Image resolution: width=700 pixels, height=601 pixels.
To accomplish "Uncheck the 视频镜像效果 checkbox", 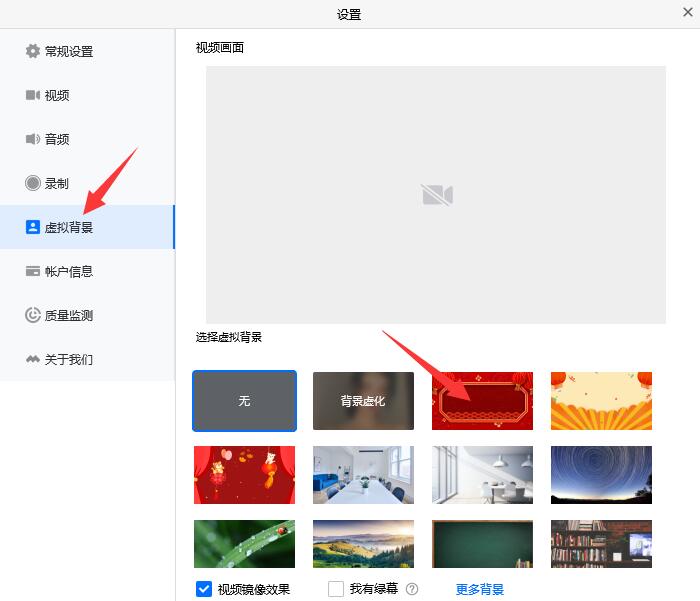I will [204, 589].
